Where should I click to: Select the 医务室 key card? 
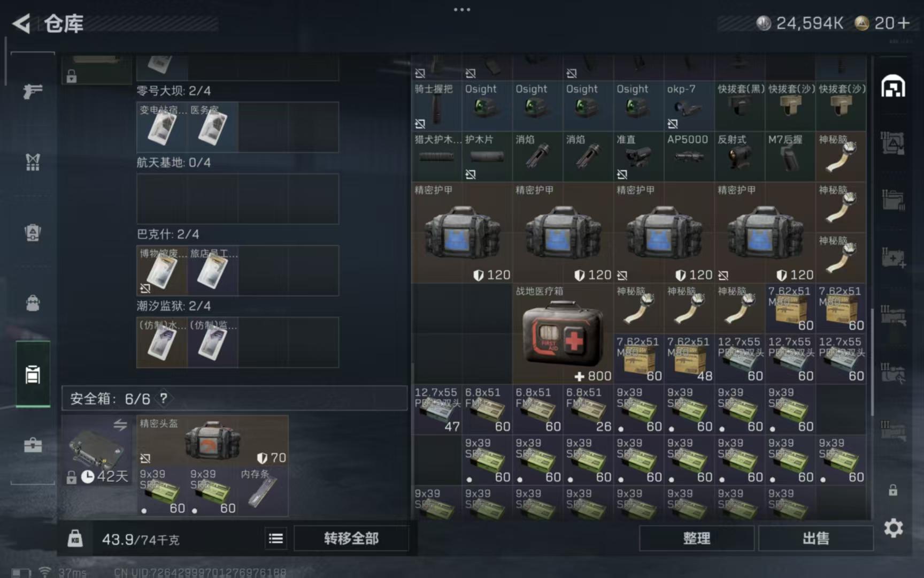(x=212, y=127)
